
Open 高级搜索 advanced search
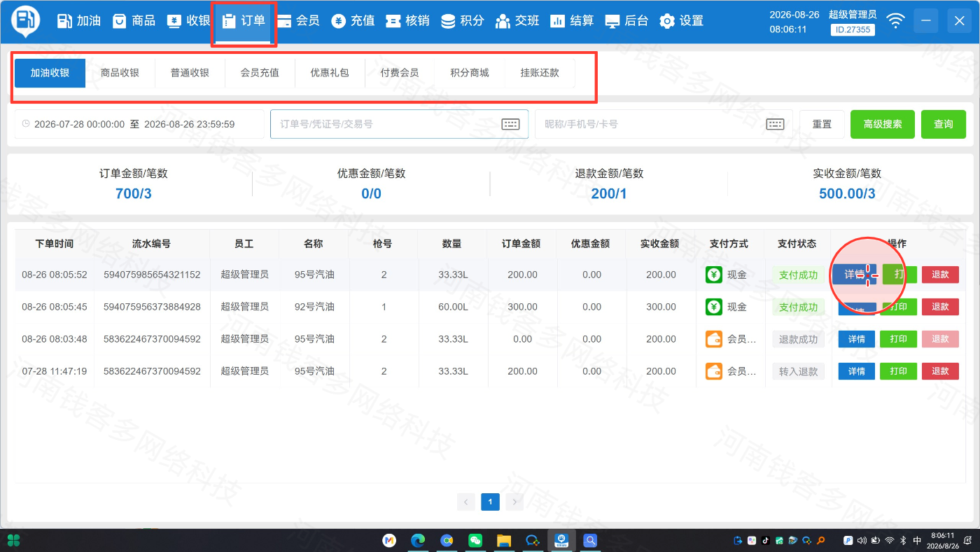883,124
